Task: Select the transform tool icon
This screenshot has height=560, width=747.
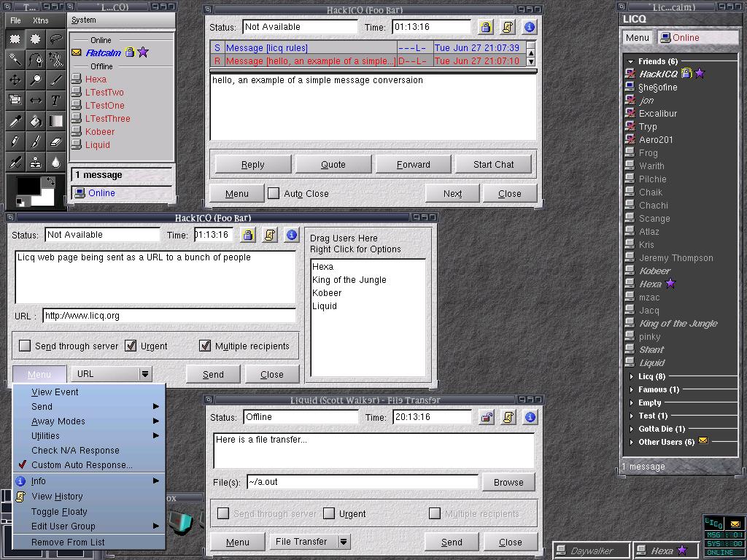Action: click(x=15, y=100)
